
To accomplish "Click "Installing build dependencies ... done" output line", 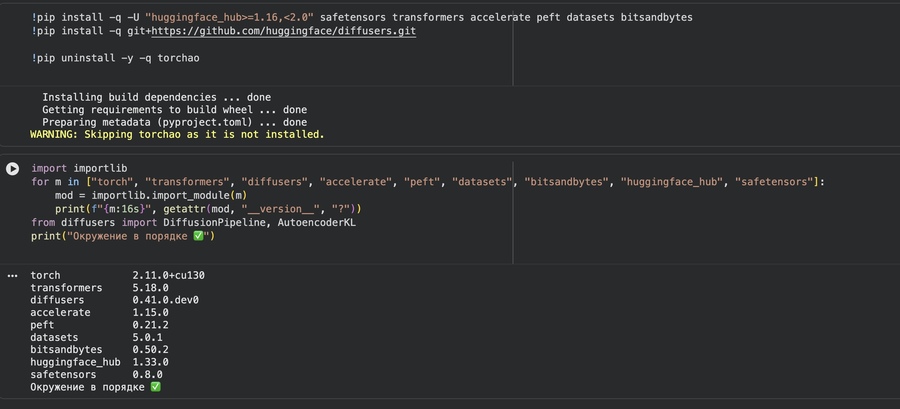I will click(x=156, y=97).
